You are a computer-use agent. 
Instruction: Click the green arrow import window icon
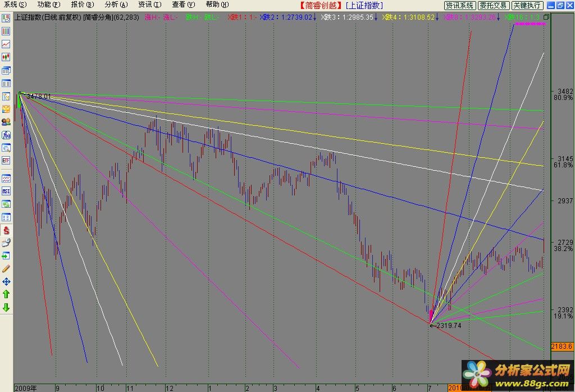pyautogui.click(x=6, y=255)
